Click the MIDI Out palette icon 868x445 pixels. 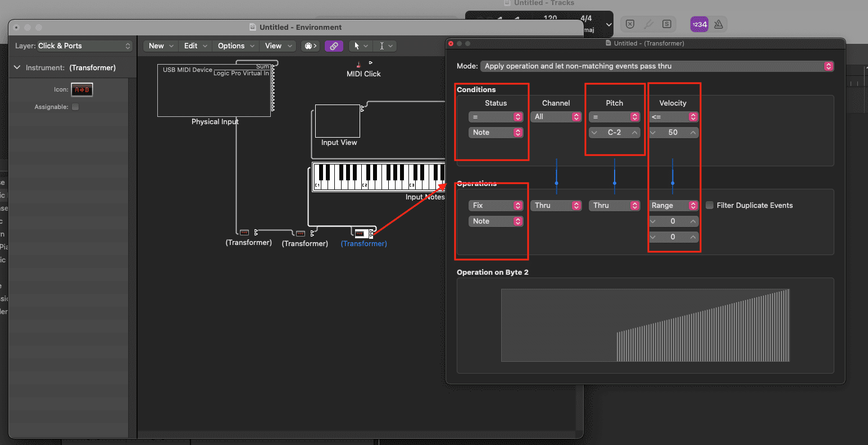[310, 46]
